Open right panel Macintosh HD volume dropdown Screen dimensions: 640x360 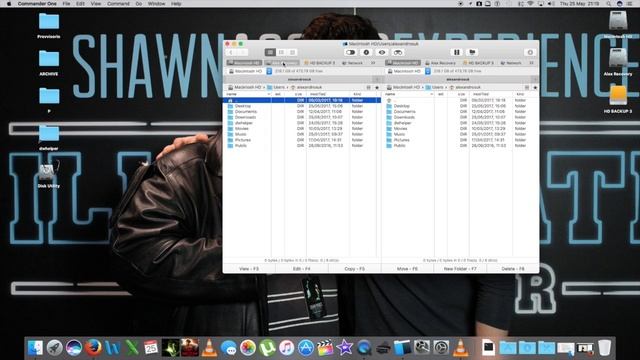(408, 71)
